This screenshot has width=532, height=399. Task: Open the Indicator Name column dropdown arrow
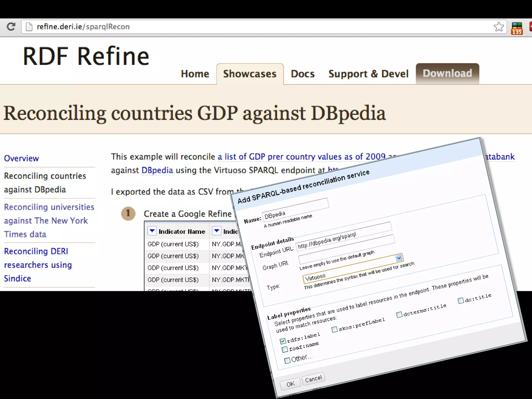point(152,230)
